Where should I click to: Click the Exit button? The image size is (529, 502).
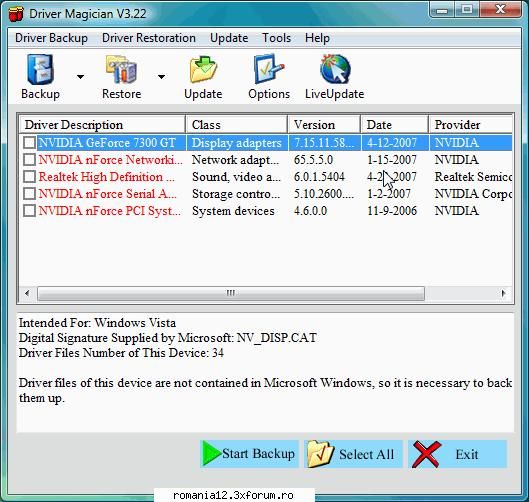tap(457, 454)
